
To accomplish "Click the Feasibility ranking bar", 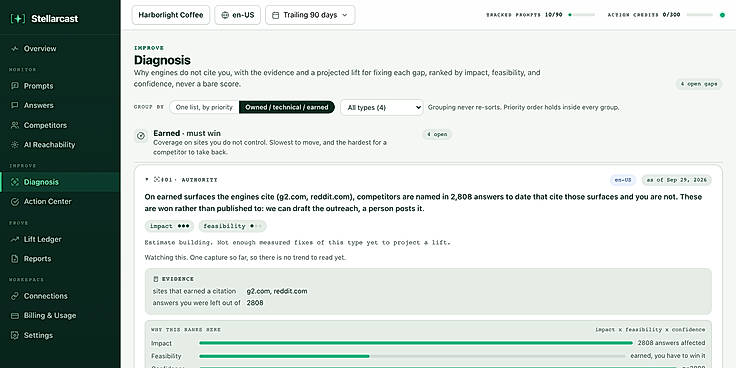I will coord(412,356).
